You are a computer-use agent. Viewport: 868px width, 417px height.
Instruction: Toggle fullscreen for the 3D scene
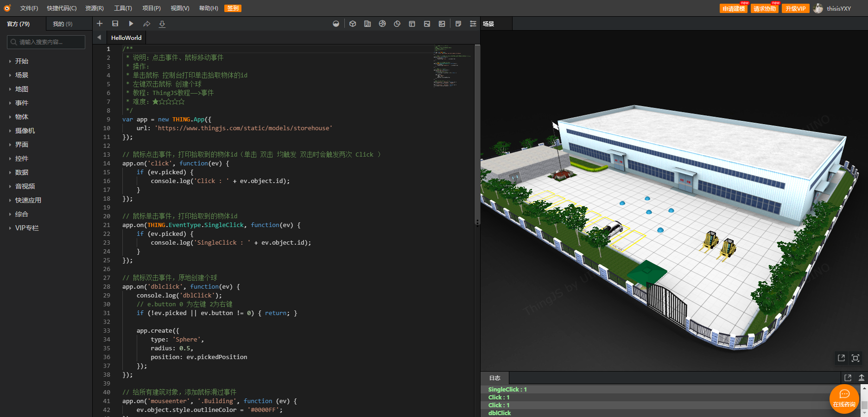[855, 358]
